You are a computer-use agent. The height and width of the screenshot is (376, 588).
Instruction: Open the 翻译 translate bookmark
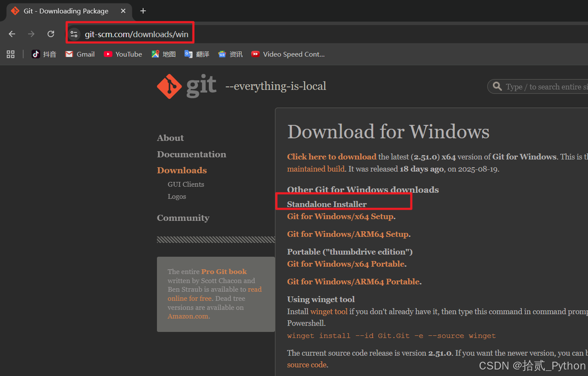click(x=197, y=54)
